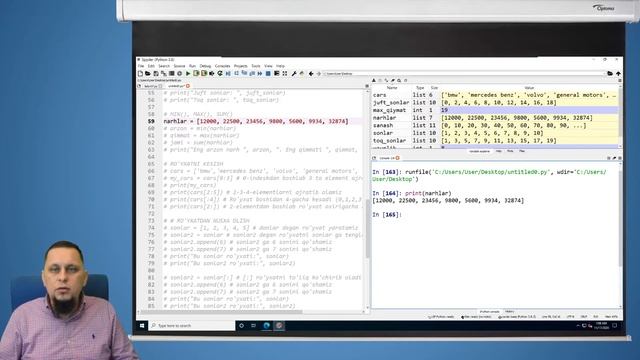Run the file with green play icon
This screenshot has height=360, width=640.
click(x=188, y=73)
